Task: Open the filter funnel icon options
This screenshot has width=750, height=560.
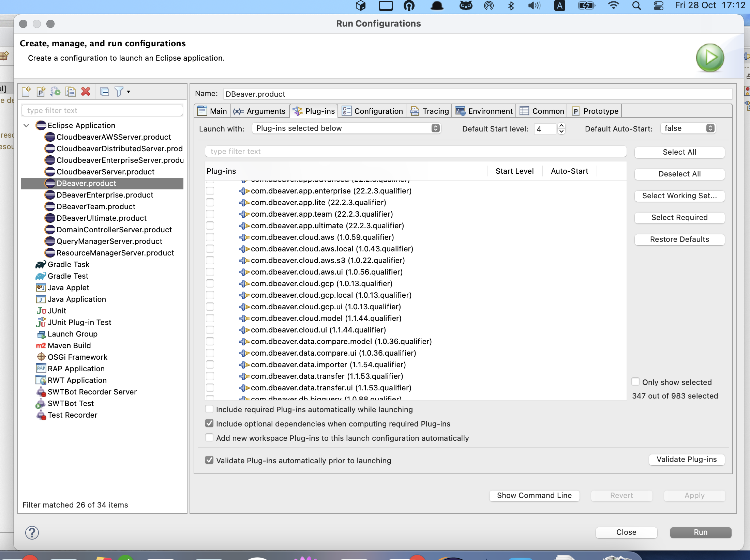Action: pyautogui.click(x=120, y=91)
